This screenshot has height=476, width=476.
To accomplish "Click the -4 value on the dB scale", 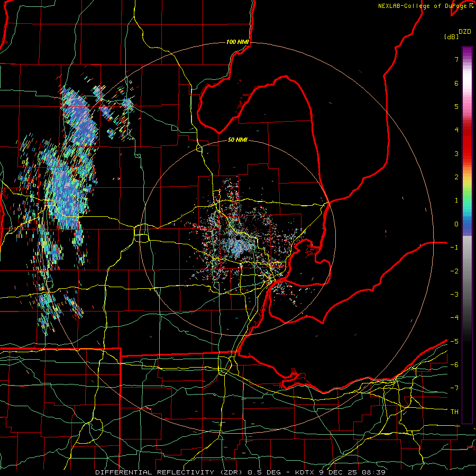I will pos(454,318).
